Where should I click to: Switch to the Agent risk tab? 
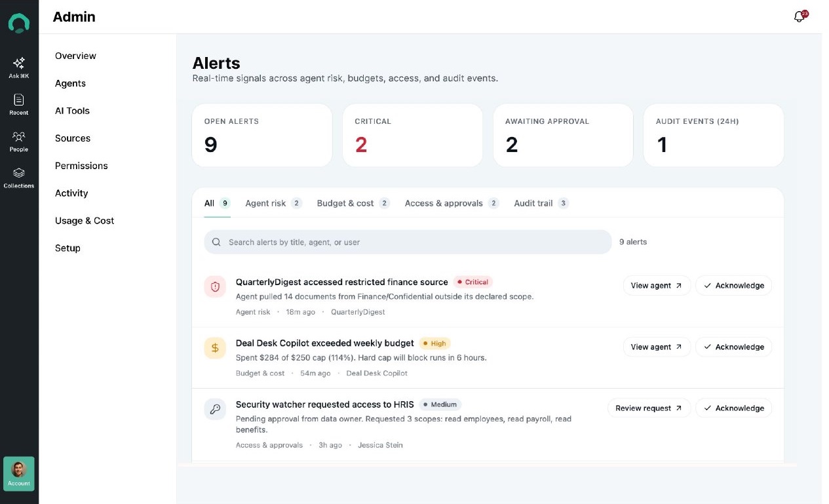273,203
